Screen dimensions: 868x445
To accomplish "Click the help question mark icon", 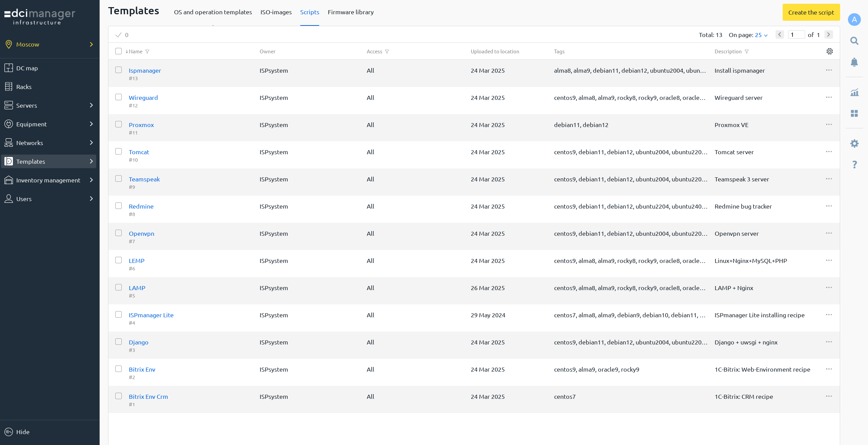I will [x=854, y=165].
